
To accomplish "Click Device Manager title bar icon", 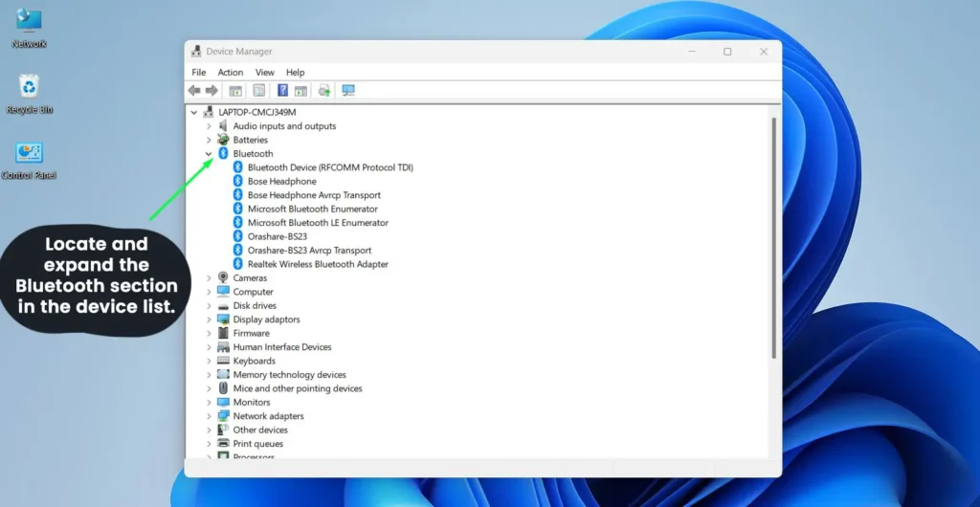I will 196,52.
